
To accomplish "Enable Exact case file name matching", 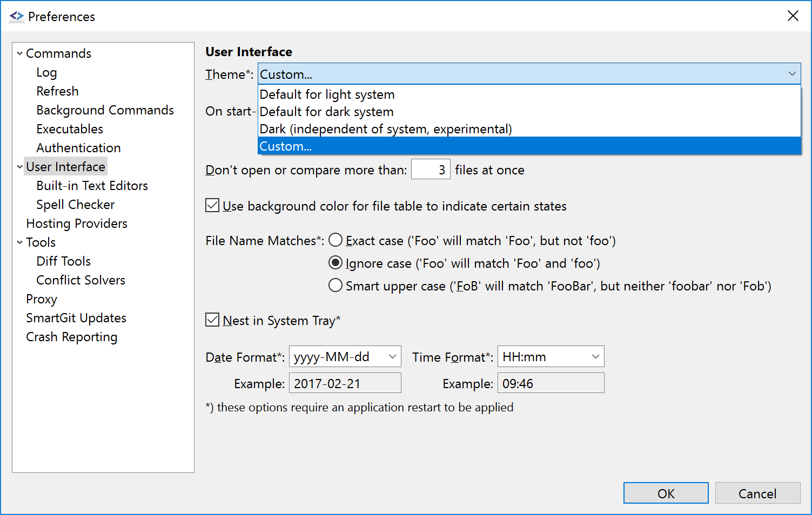I will coord(335,240).
